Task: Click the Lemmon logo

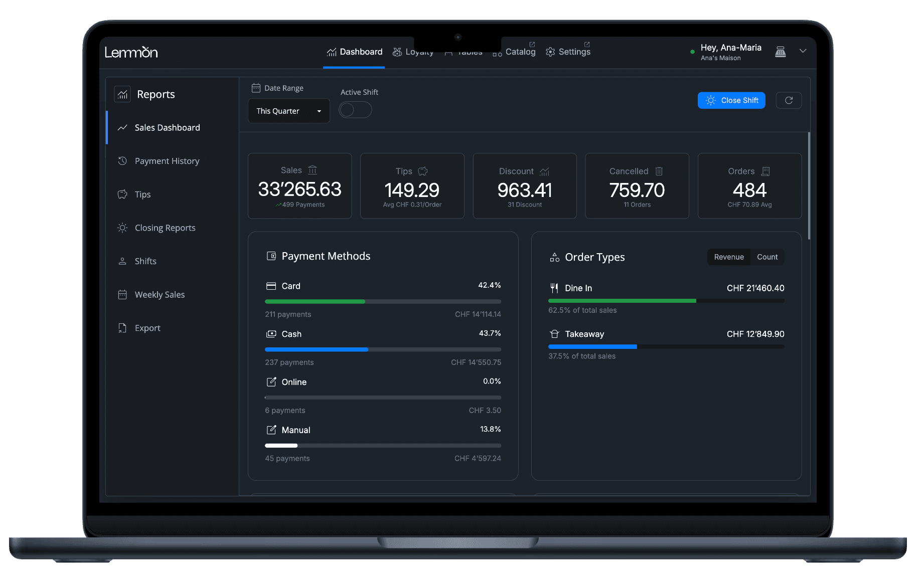Action: point(131,52)
